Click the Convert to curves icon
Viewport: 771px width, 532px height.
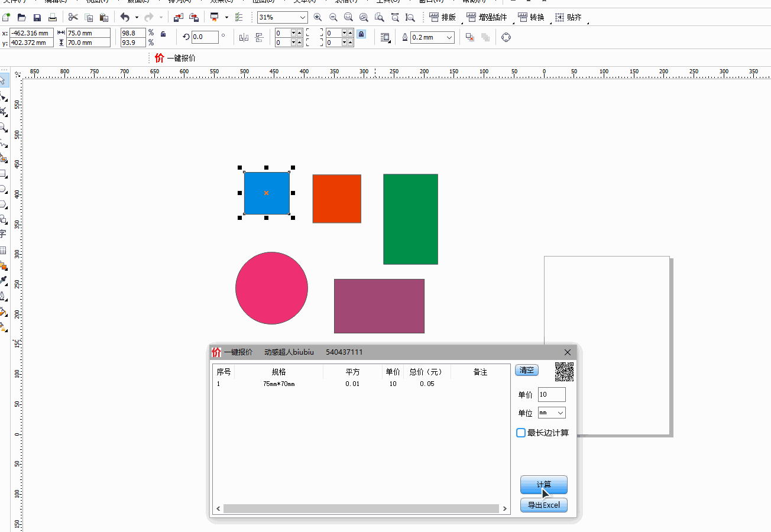coord(506,37)
